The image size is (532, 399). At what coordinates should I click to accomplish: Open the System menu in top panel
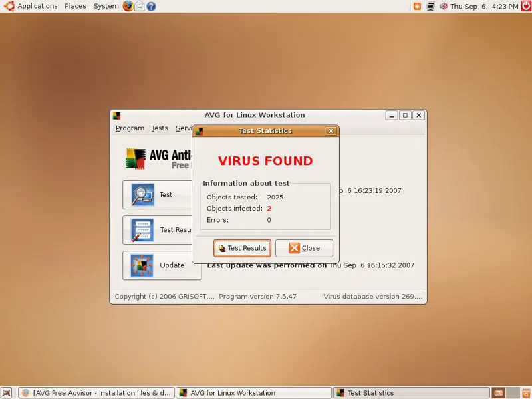tap(106, 6)
